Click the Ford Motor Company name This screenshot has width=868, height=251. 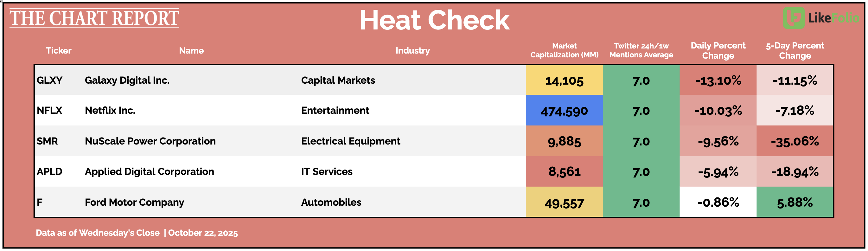point(134,202)
